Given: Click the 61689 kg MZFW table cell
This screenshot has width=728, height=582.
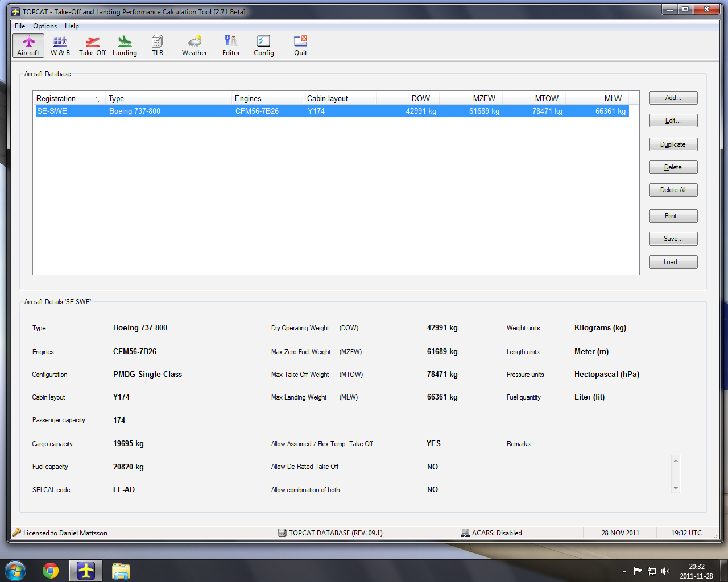Looking at the screenshot, I should (x=484, y=111).
